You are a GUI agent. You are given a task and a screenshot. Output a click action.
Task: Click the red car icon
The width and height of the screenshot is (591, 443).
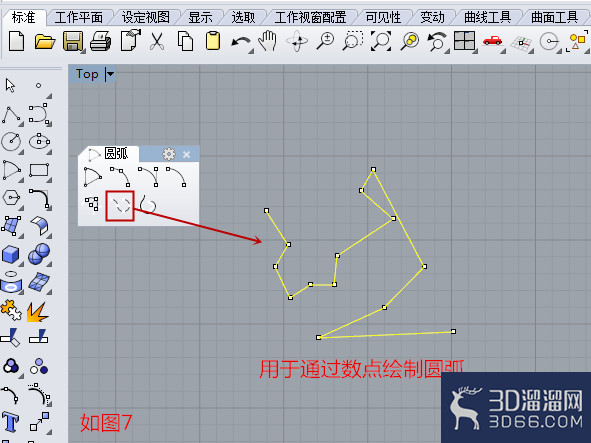tap(492, 41)
